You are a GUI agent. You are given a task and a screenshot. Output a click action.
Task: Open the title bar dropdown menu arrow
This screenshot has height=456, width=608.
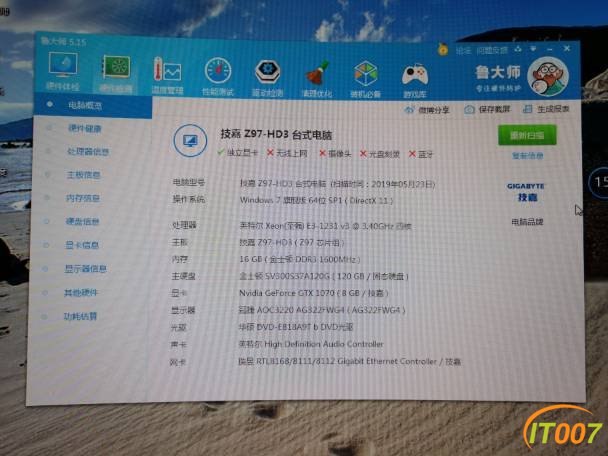[x=534, y=49]
